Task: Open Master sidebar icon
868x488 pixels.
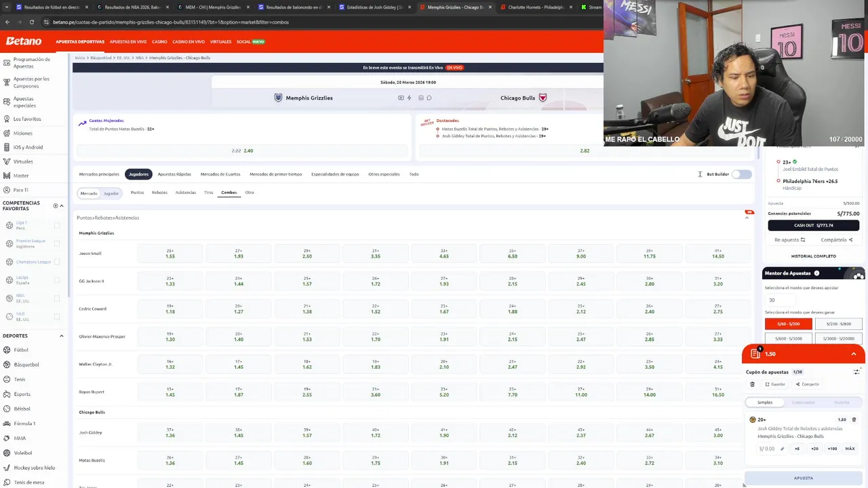Action: pos(6,176)
